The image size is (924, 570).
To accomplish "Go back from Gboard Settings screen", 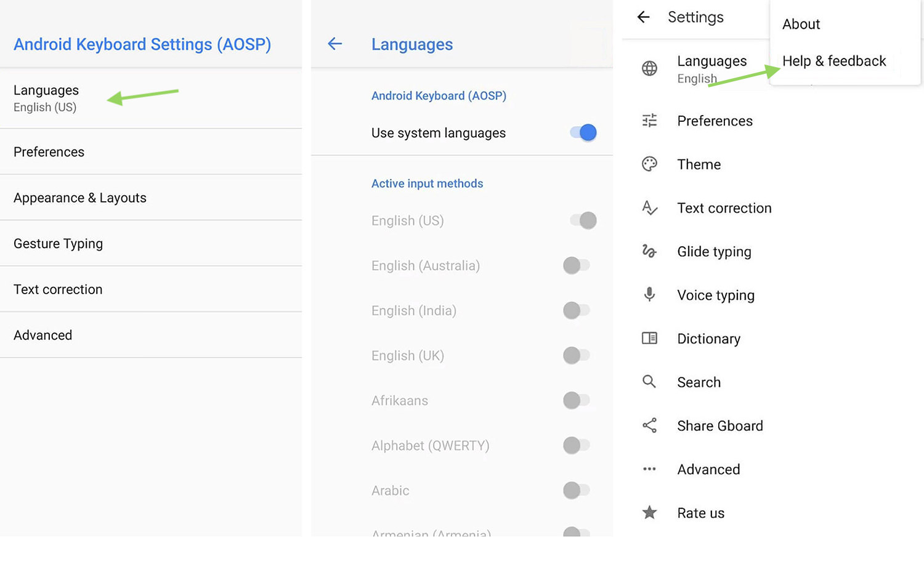I will [643, 17].
